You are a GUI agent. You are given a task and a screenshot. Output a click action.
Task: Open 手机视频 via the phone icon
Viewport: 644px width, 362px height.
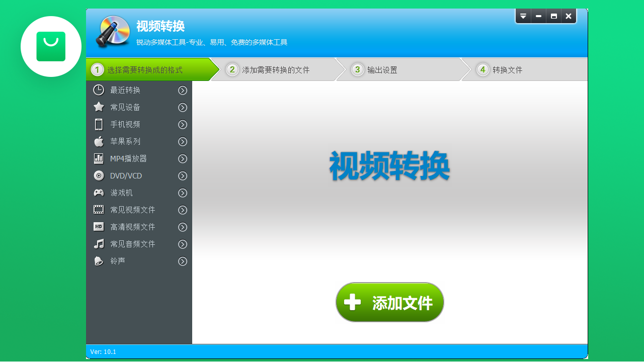pos(99,124)
